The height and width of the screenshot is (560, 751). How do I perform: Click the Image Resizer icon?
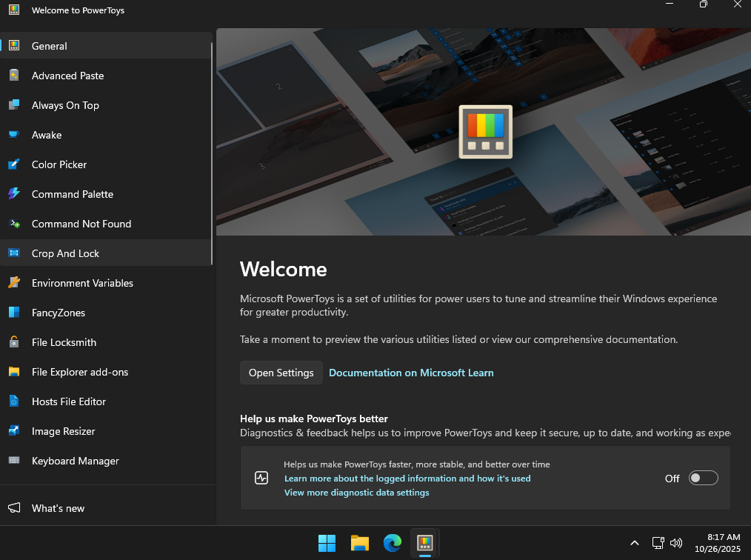pos(14,431)
